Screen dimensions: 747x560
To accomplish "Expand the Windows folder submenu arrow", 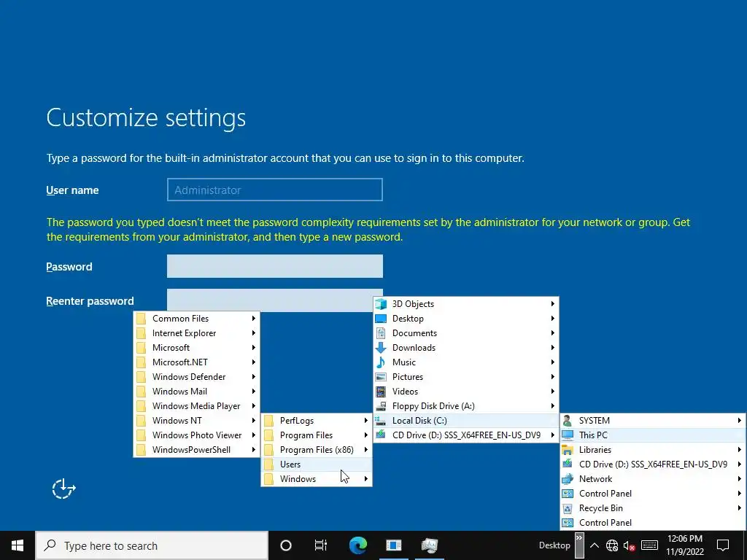I will tap(366, 478).
